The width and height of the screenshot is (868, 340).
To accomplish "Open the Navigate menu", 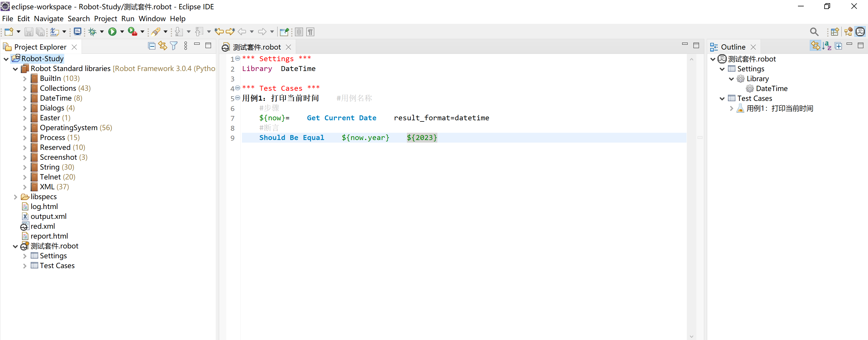I will [49, 19].
